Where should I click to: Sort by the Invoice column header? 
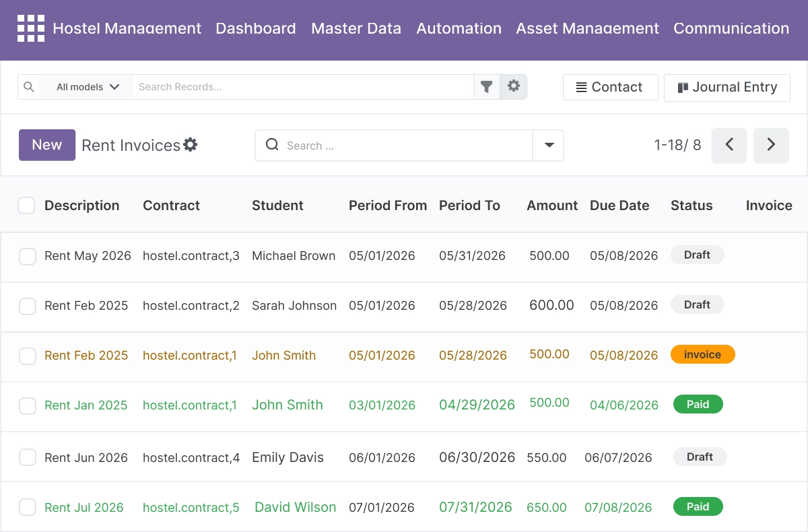[769, 205]
